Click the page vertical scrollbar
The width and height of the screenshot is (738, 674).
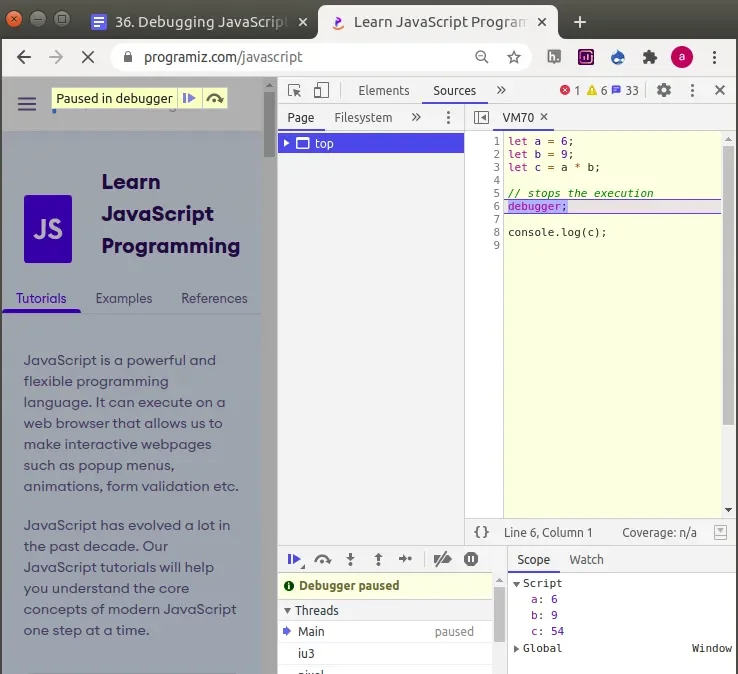(269, 125)
